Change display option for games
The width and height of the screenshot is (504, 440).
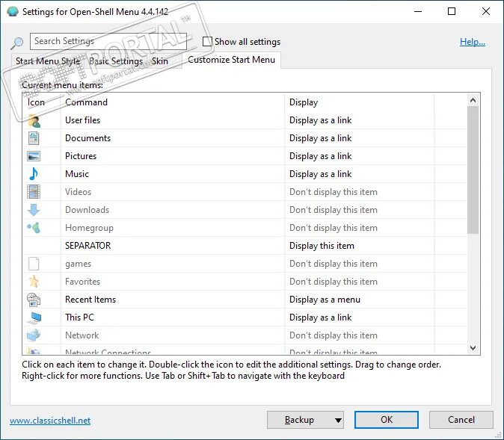point(333,264)
